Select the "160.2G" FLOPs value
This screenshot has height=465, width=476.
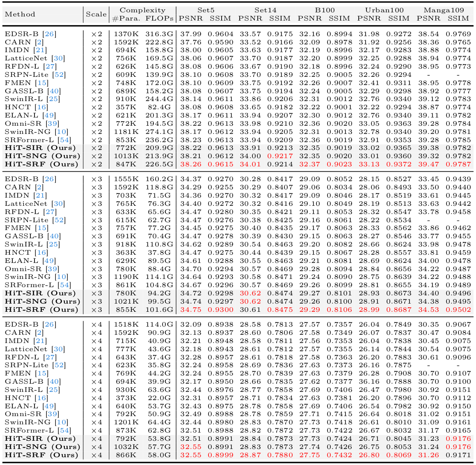point(159,180)
